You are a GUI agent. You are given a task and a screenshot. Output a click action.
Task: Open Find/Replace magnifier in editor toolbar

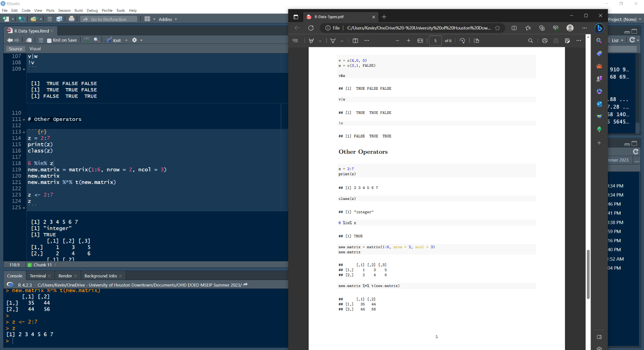(x=96, y=40)
